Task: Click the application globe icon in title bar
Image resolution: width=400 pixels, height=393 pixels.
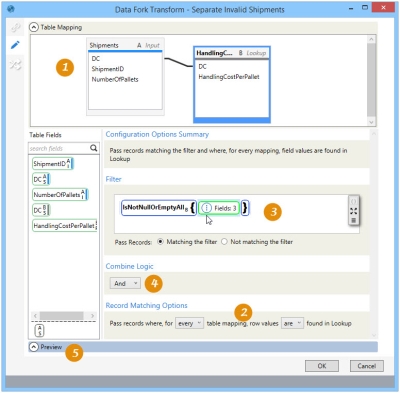Action: tap(11, 9)
